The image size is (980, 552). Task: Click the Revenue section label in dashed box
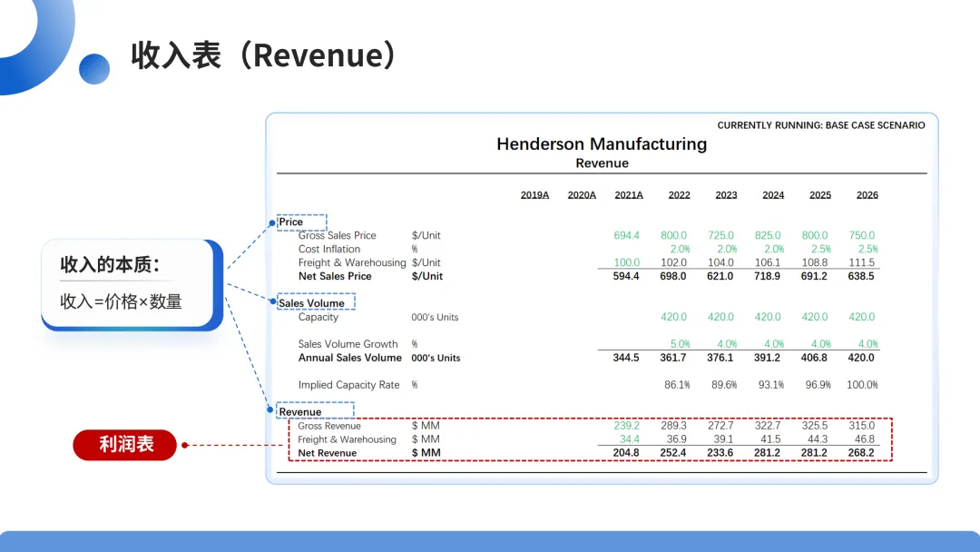[x=300, y=412]
